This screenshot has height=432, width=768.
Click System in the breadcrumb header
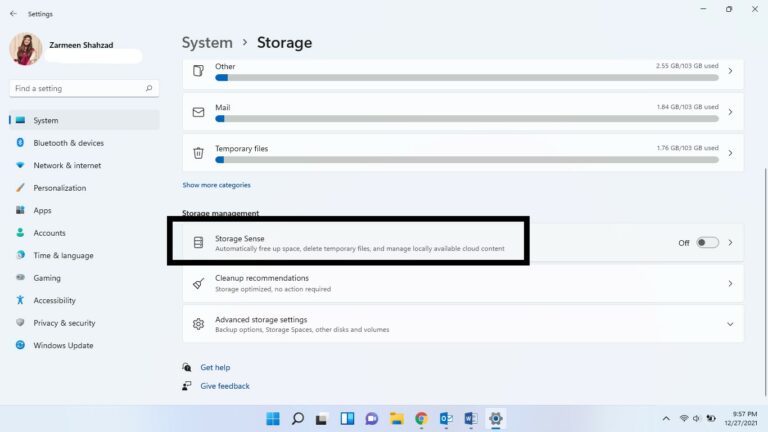point(207,43)
